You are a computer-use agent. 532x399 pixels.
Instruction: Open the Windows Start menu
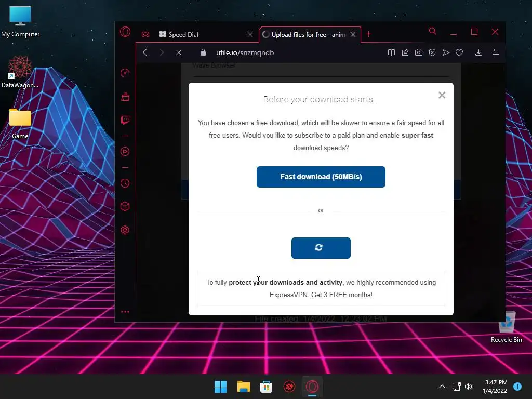[220, 387]
